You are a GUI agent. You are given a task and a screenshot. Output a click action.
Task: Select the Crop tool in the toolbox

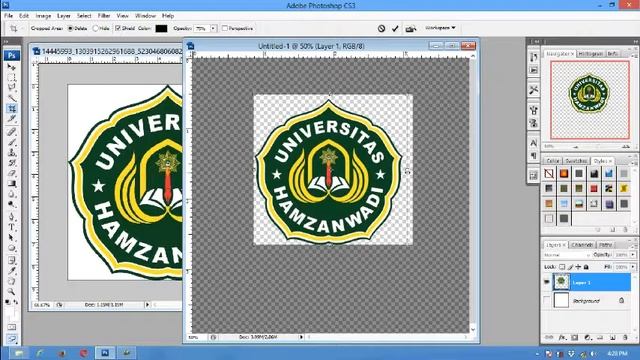tap(12, 108)
